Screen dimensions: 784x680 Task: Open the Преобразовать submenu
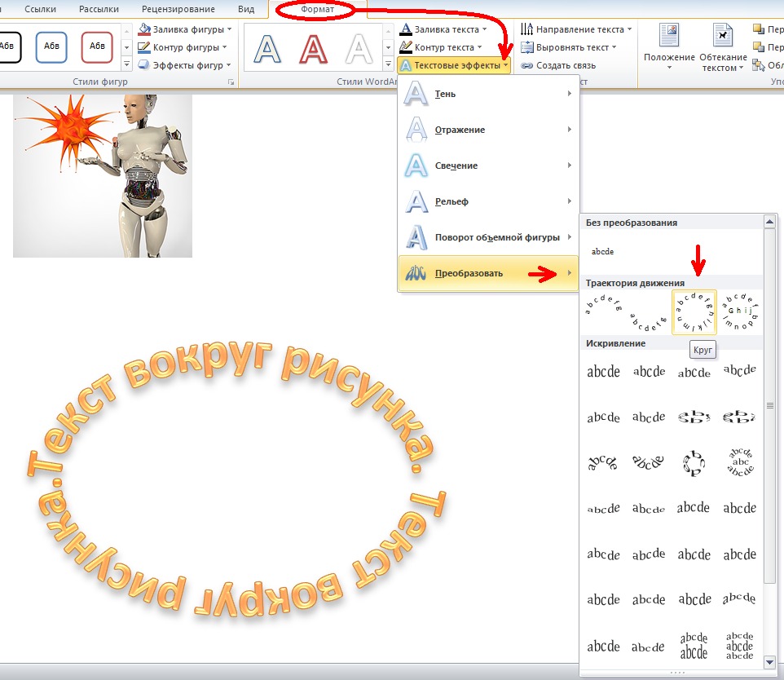(488, 273)
